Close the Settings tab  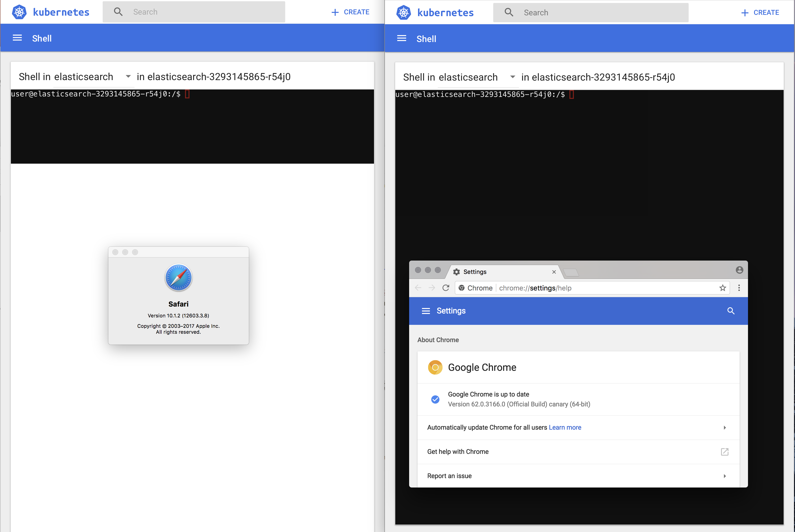[x=554, y=272]
